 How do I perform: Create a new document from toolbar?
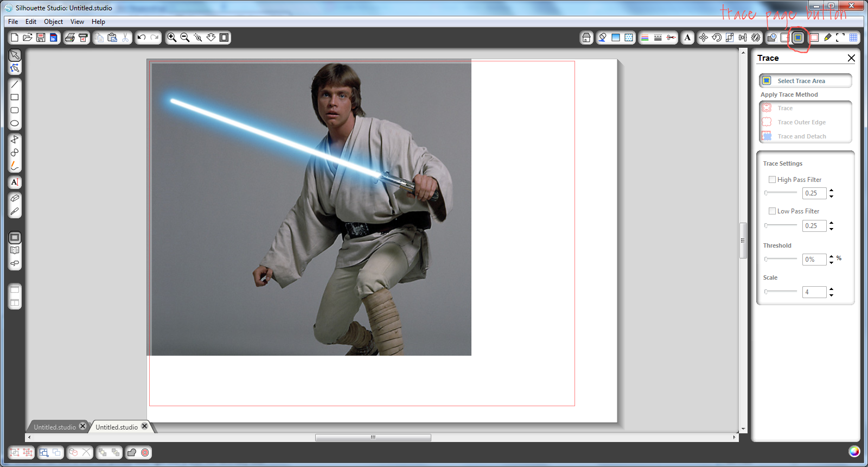pyautogui.click(x=15, y=37)
